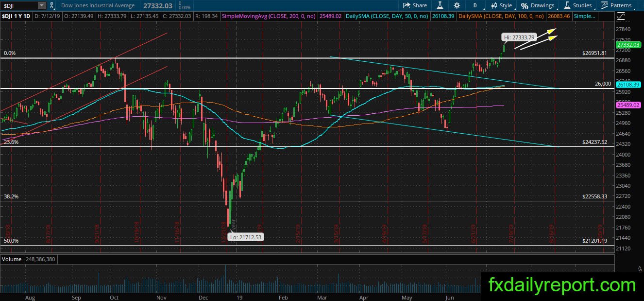Click the Share button label
The height and width of the screenshot is (301, 644).
pos(420,5)
